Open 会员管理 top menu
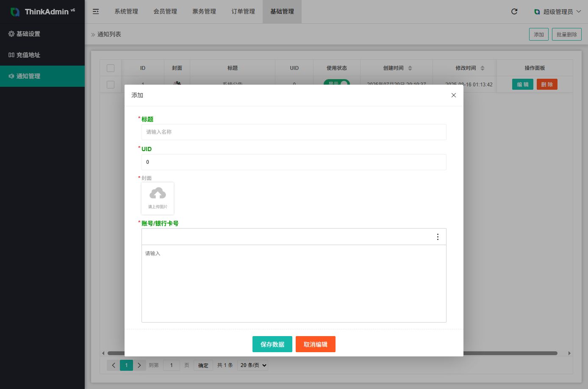Viewport: 588px width, 389px height. click(165, 11)
